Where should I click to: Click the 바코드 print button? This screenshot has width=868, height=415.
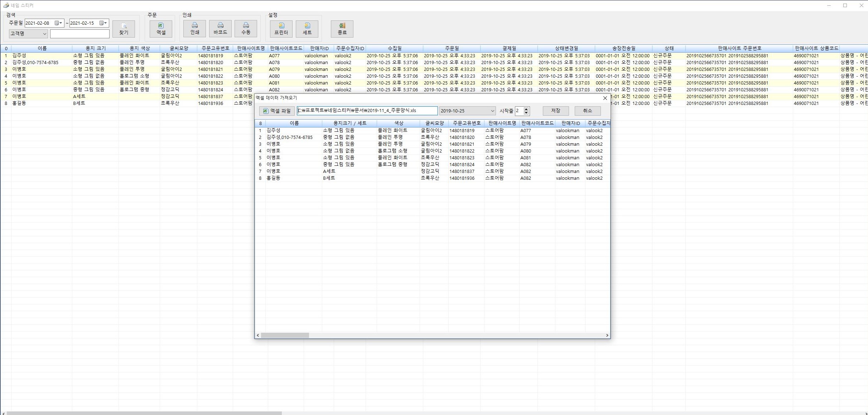(220, 29)
